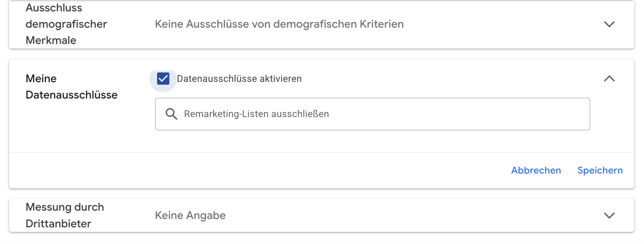
Task: Collapse the Meine Datenausschlüsse section with the up chevron
Action: point(609,79)
